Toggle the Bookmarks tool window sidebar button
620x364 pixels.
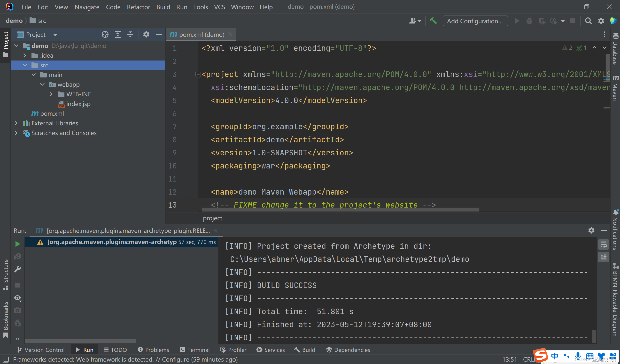(5, 319)
